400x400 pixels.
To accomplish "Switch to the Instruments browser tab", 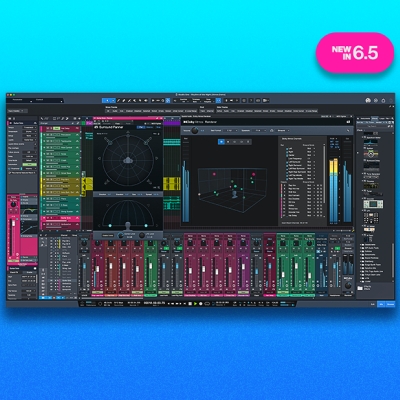I will 365,118.
